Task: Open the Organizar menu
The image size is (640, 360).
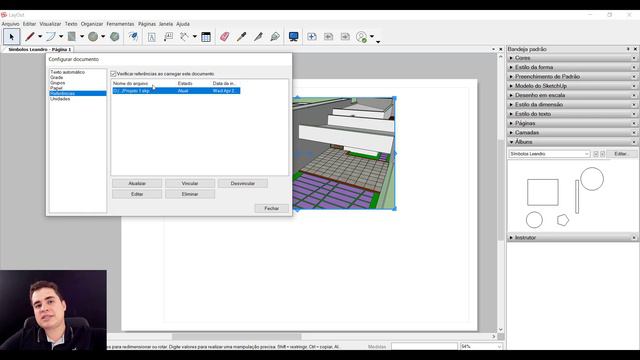Action: click(92, 24)
